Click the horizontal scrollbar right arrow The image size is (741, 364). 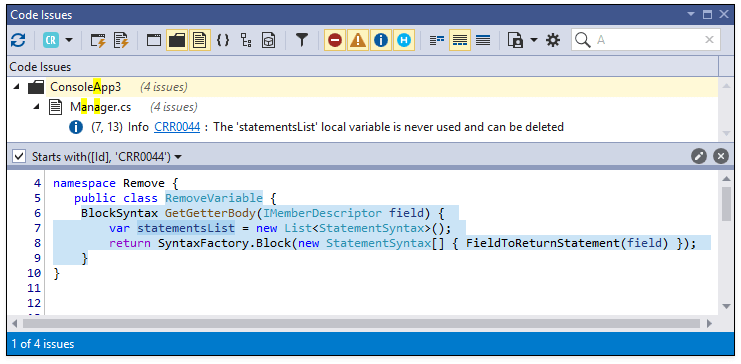[709, 324]
